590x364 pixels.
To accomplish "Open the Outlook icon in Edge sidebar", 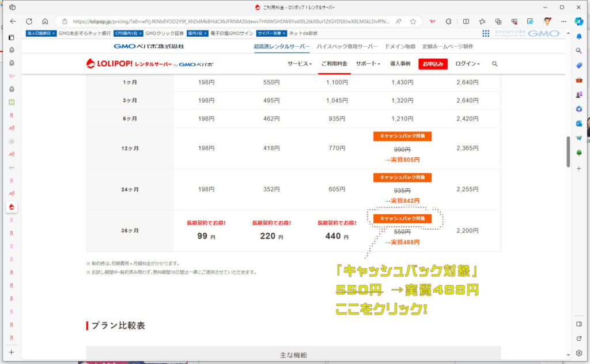I will coord(579,123).
